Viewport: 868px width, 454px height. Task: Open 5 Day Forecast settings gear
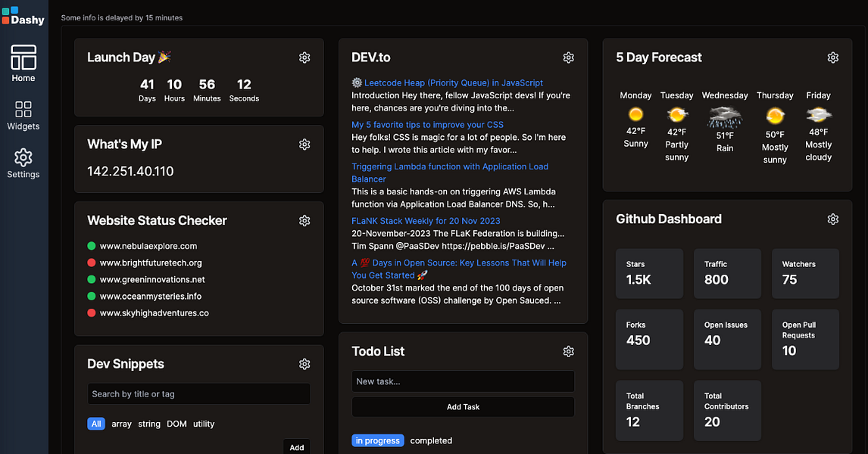tap(833, 58)
